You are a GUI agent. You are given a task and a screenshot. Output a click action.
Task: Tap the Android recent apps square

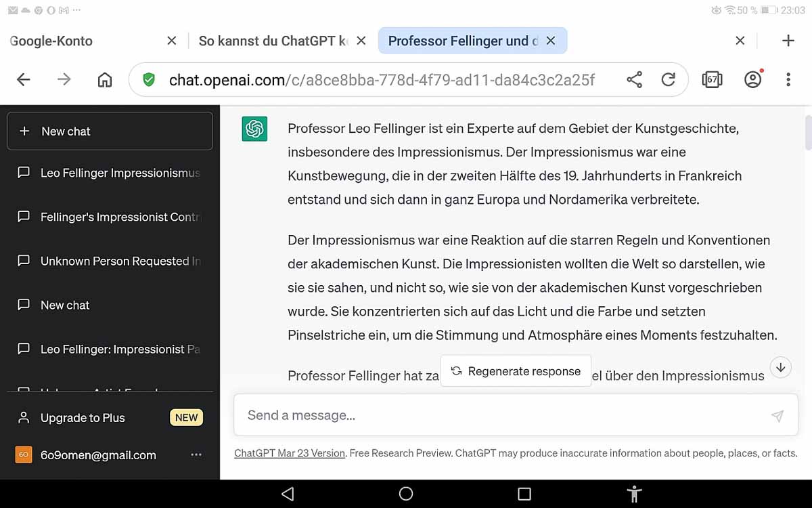pos(524,494)
